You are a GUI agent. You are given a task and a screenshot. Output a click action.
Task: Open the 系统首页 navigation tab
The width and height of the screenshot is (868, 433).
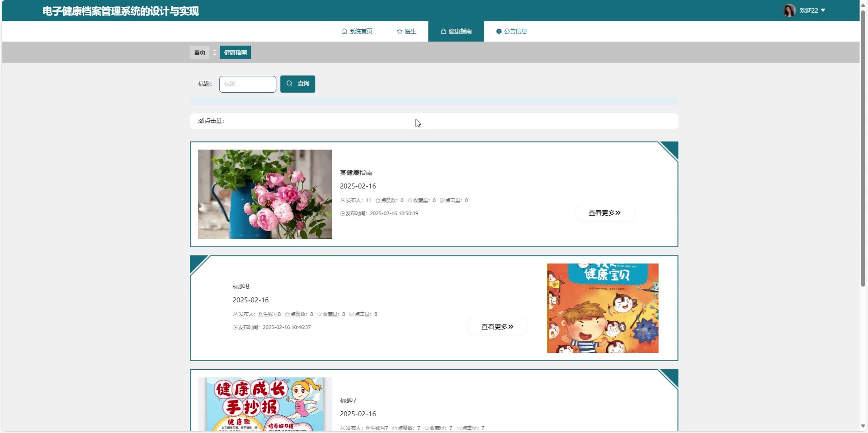(x=357, y=31)
